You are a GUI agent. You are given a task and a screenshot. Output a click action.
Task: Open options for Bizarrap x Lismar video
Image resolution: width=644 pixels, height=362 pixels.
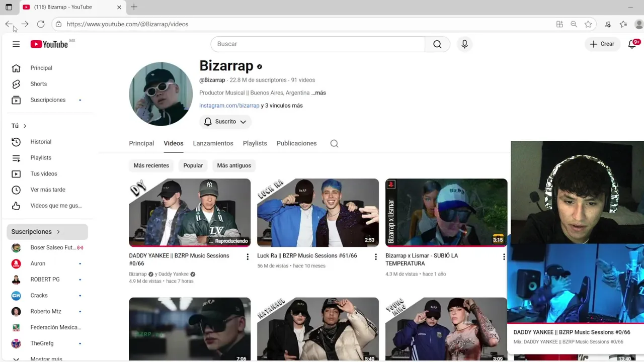coord(504,257)
